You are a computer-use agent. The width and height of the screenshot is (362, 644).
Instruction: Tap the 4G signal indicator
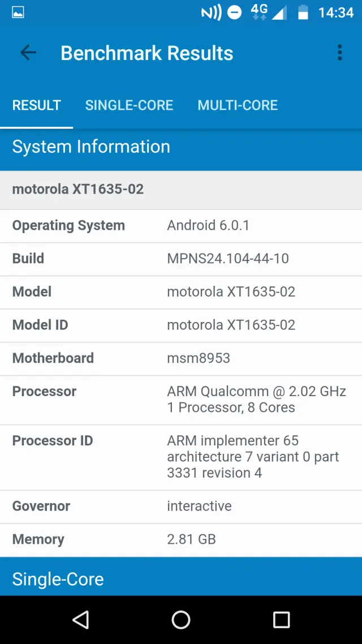tap(259, 12)
